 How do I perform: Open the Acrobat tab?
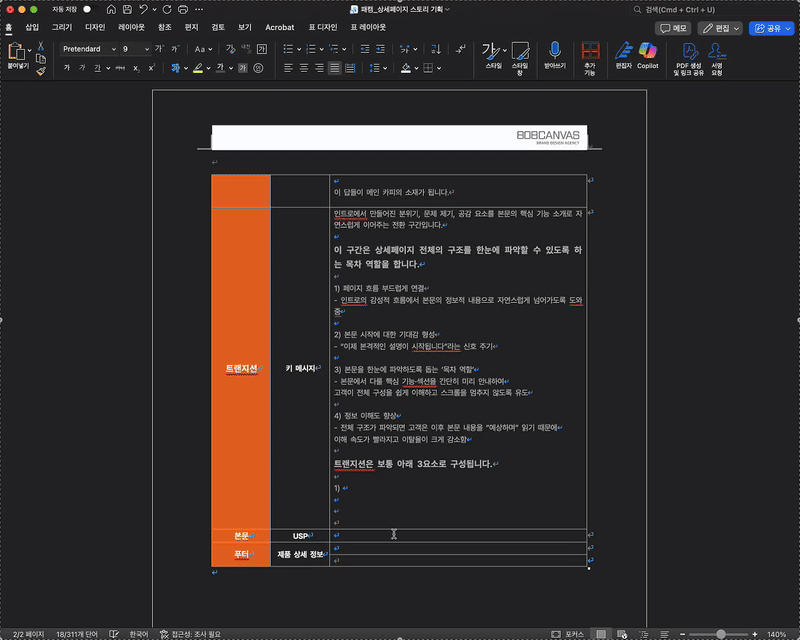click(x=280, y=27)
